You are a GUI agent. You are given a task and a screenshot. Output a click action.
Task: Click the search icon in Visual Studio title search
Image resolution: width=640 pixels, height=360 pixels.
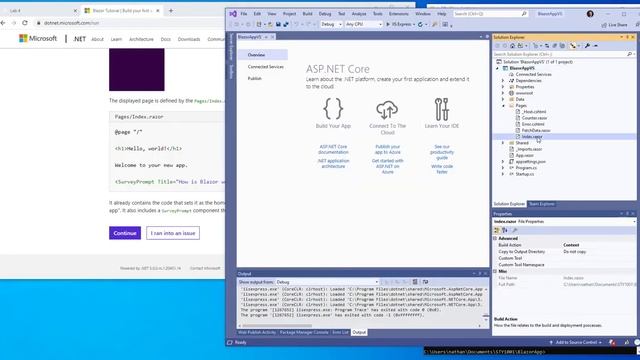coord(524,14)
